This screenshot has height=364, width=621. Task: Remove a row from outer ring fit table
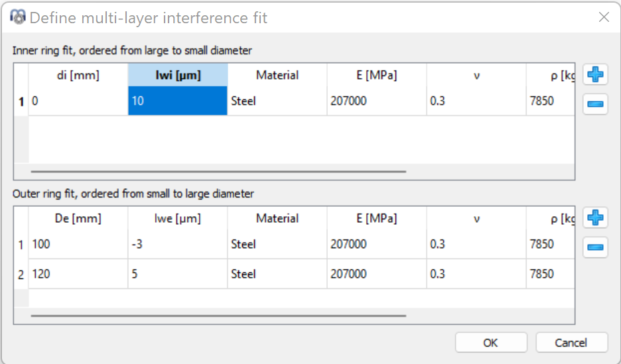pyautogui.click(x=595, y=247)
